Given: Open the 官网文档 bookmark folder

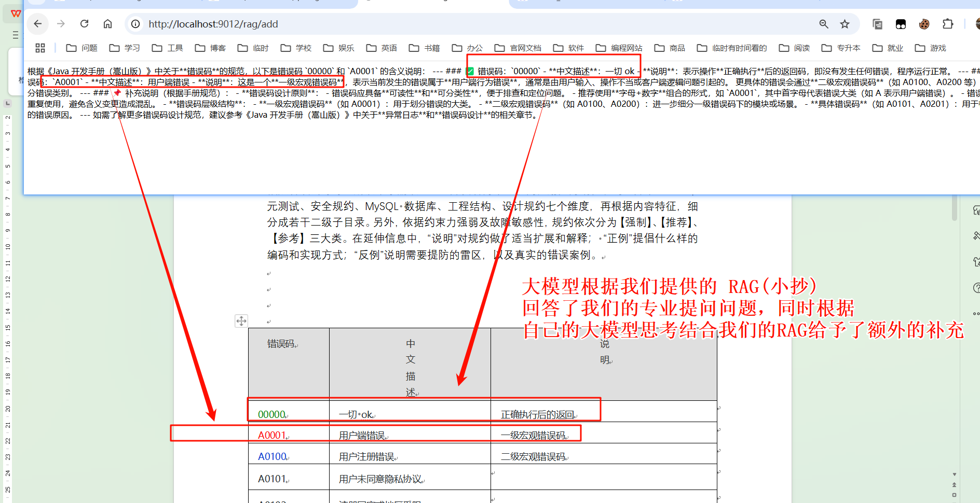Looking at the screenshot, I should 518,48.
